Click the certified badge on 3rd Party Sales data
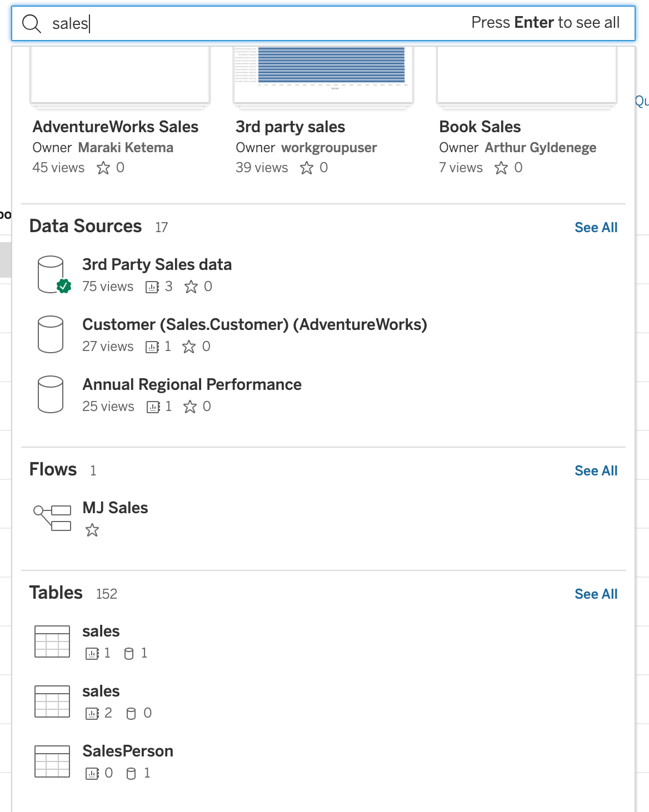The image size is (649, 812). click(x=63, y=285)
